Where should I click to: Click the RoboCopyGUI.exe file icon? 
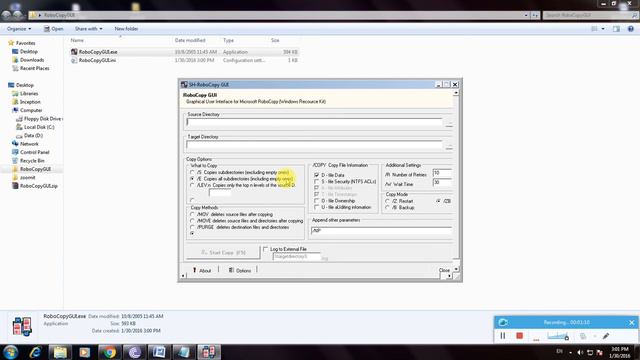(74, 52)
